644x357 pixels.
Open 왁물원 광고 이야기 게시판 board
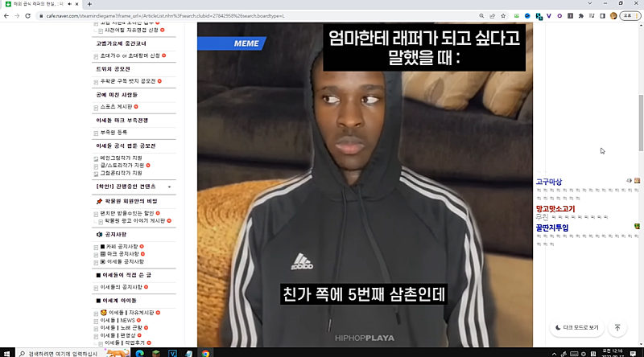pyautogui.click(x=134, y=221)
